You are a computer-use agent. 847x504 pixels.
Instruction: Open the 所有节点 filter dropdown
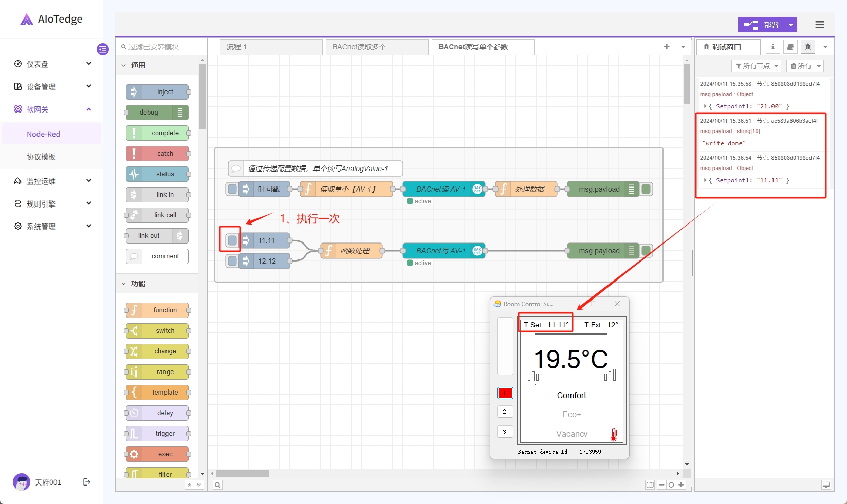[756, 66]
